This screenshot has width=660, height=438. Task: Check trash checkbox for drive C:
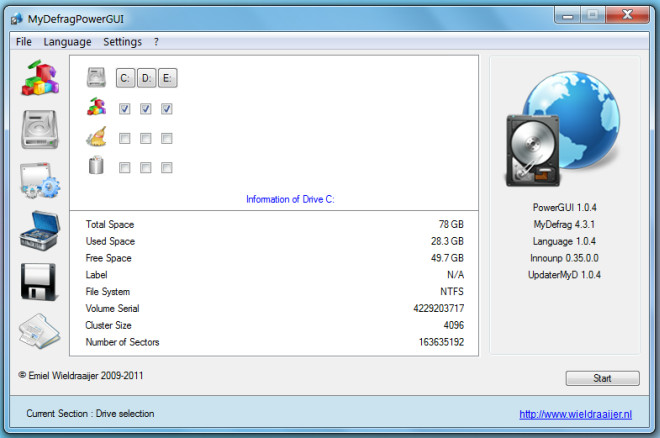tap(125, 168)
